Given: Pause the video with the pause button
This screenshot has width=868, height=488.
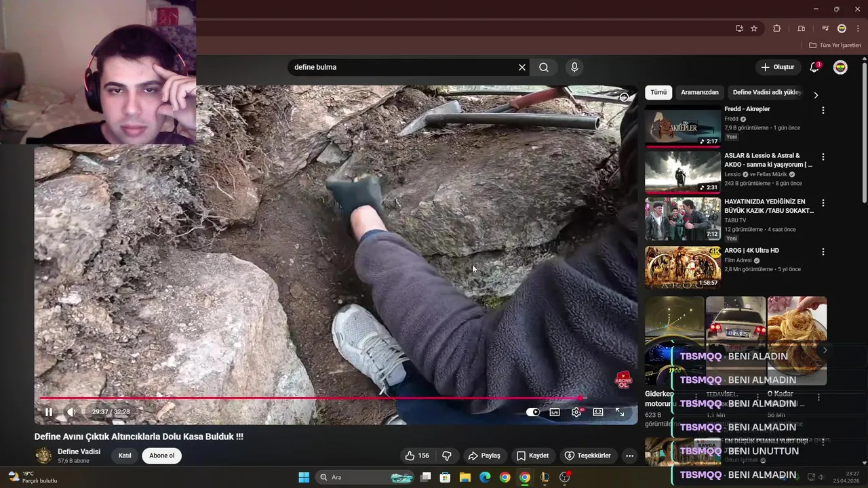Looking at the screenshot, I should tap(48, 411).
